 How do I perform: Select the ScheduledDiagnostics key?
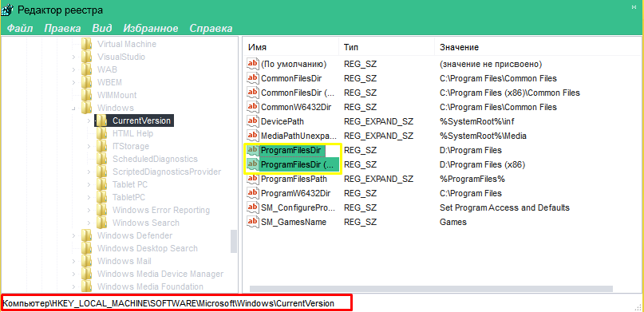tap(155, 159)
